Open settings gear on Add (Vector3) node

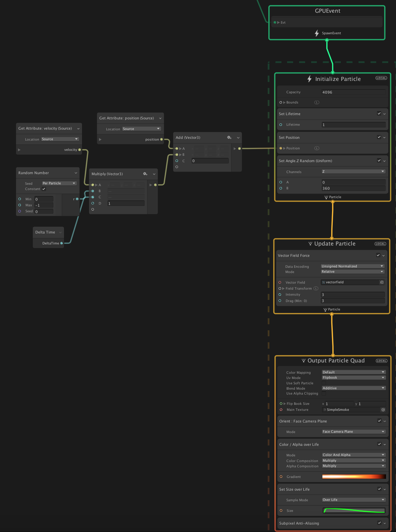click(229, 137)
